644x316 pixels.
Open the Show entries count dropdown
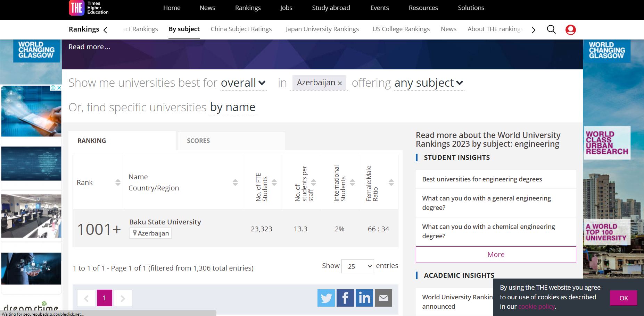click(357, 266)
